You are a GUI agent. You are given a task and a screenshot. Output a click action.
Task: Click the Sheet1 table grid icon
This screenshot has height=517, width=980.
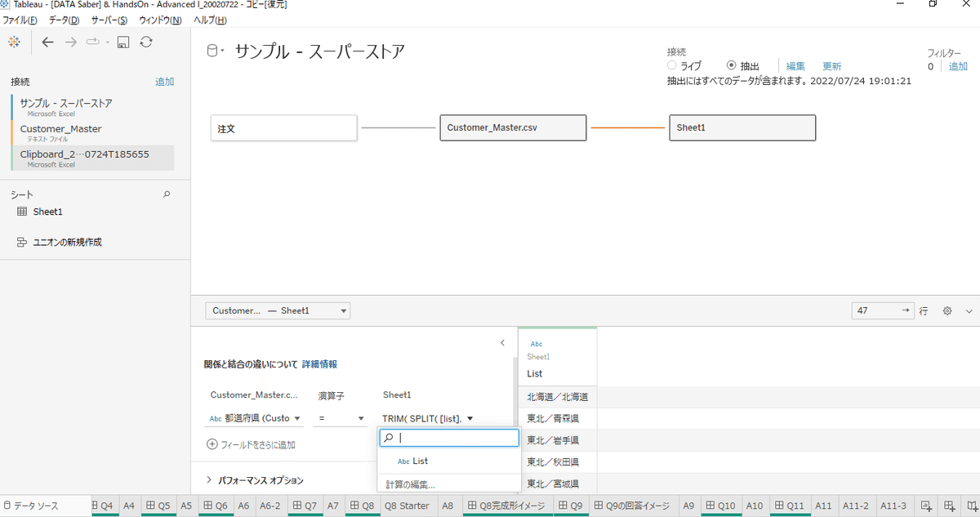[x=22, y=212]
